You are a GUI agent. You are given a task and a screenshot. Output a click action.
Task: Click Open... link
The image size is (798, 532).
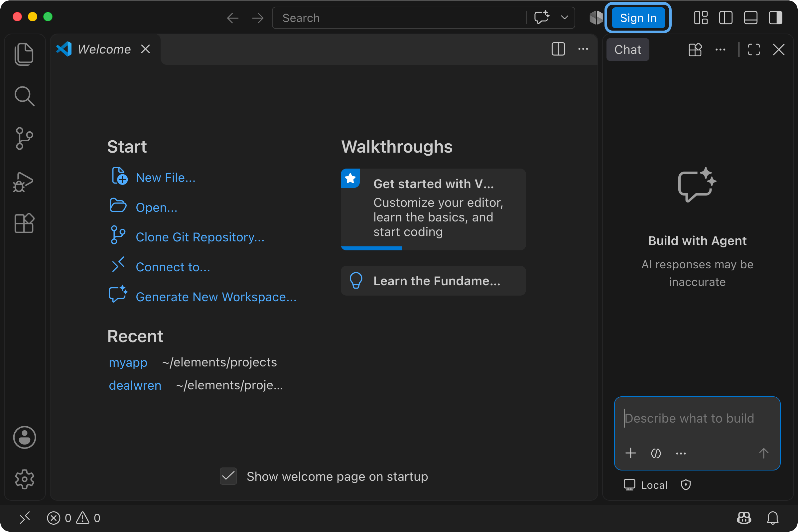click(x=156, y=207)
